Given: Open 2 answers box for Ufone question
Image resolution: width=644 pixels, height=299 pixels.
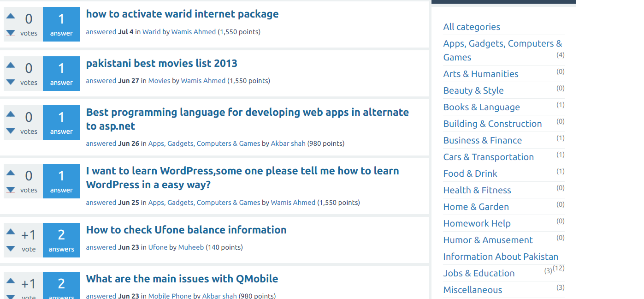Looking at the screenshot, I should tap(61, 240).
